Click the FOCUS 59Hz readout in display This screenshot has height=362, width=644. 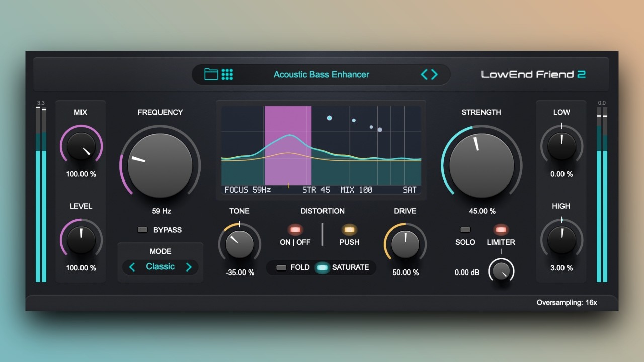pos(248,190)
